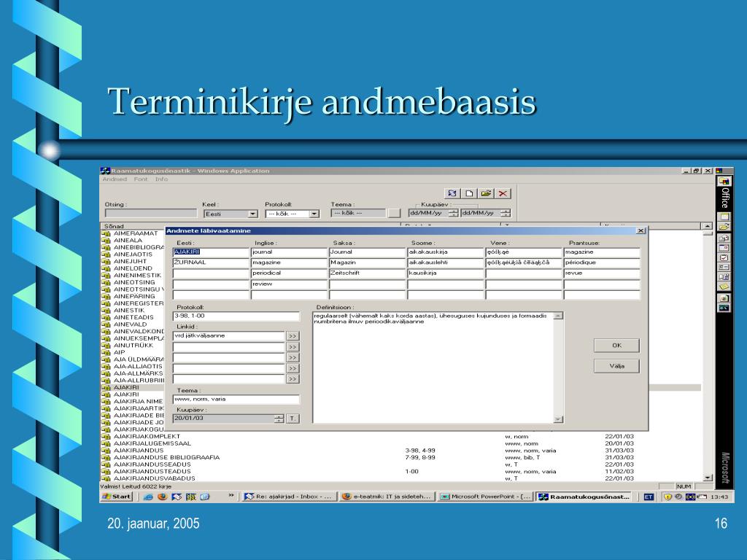Click the ET language indicator in tray
The height and width of the screenshot is (560, 747).
point(649,497)
